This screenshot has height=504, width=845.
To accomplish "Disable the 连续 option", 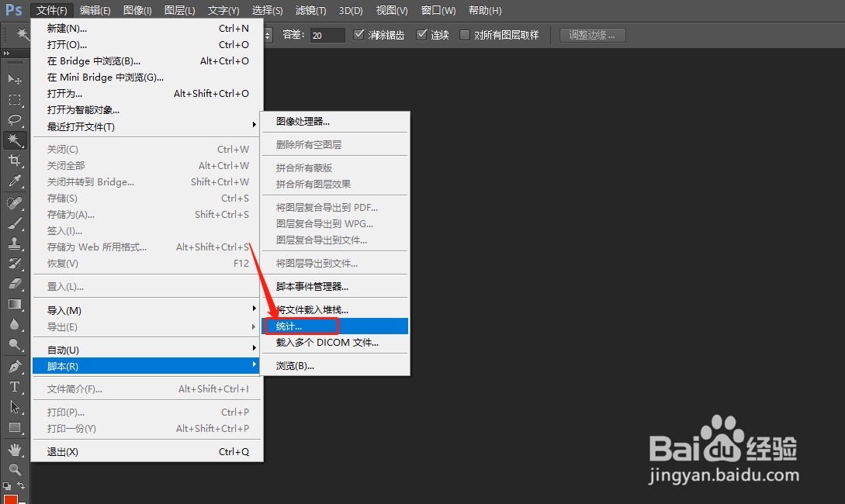I will click(x=420, y=34).
